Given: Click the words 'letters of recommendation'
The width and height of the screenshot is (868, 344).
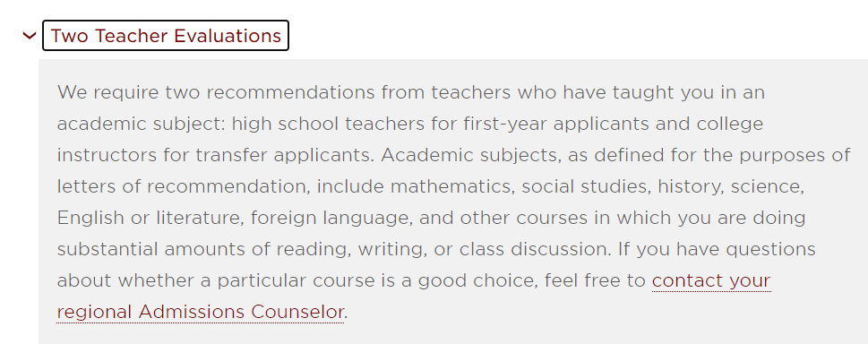Looking at the screenshot, I should click(182, 186).
